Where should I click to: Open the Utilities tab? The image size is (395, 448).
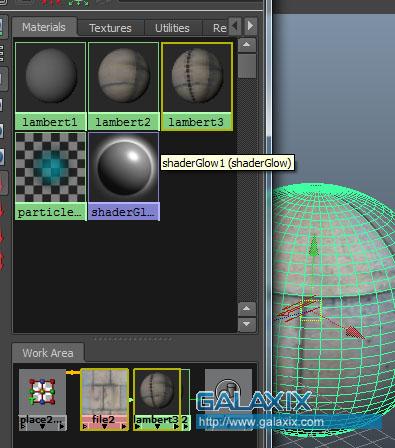click(x=172, y=28)
